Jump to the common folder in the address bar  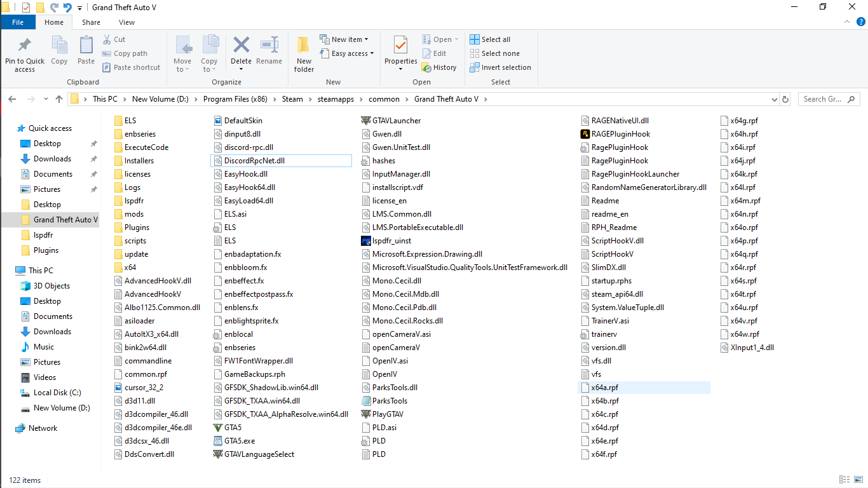384,99
